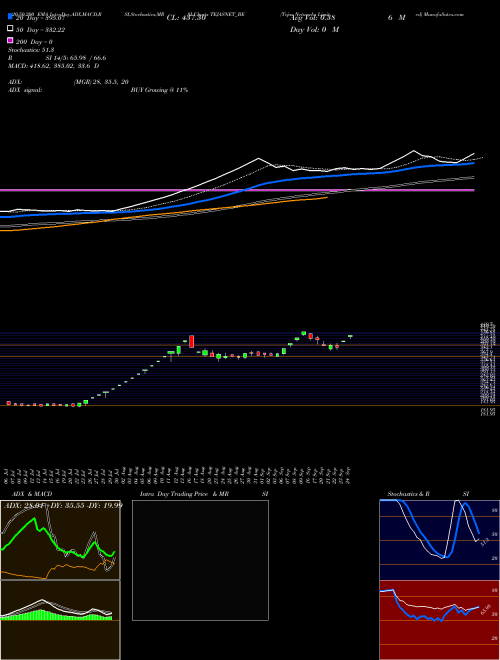Click the 'Stochastics & R SI' panel title
Viewport: 500px width, 660px height.
(x=428, y=494)
